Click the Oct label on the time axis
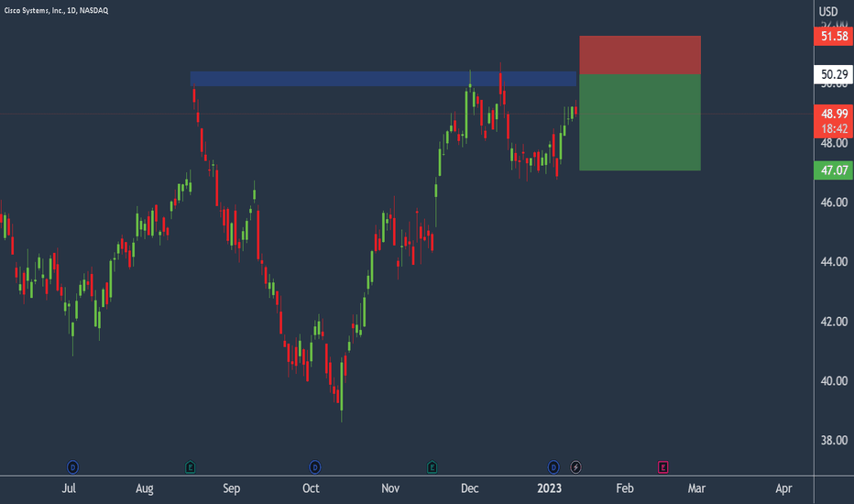This screenshot has width=854, height=504. (x=311, y=488)
